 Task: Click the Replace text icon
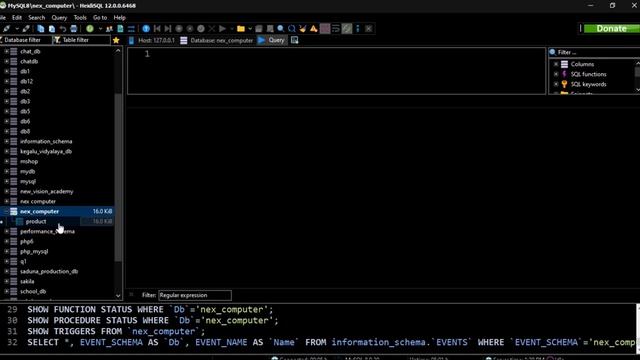click(x=291, y=29)
